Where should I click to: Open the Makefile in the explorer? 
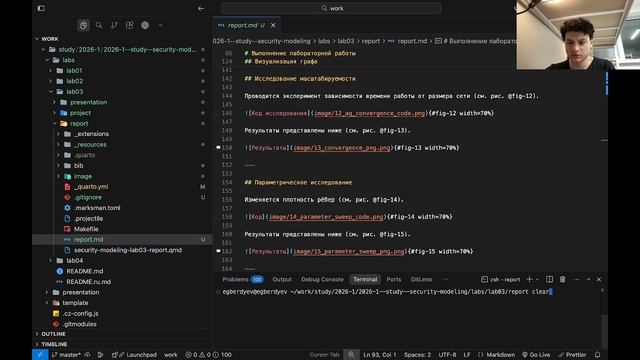point(86,229)
